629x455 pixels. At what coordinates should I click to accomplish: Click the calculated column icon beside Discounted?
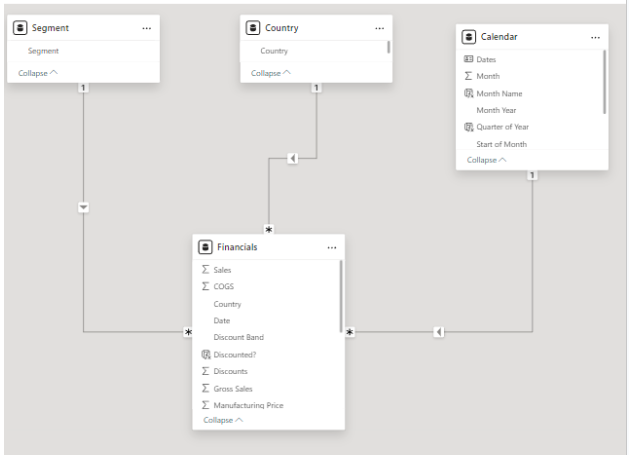click(206, 354)
